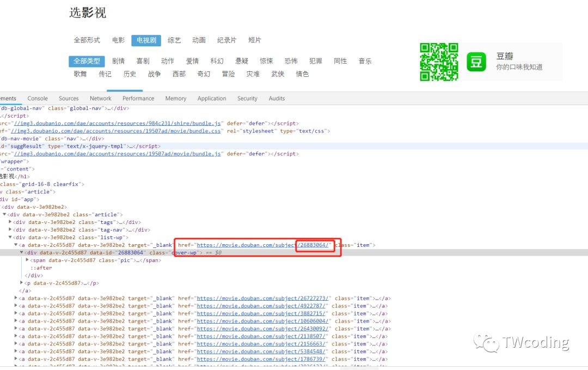This screenshot has width=588, height=370.
Task: Choose the 纪录片 format filter
Action: 227,40
